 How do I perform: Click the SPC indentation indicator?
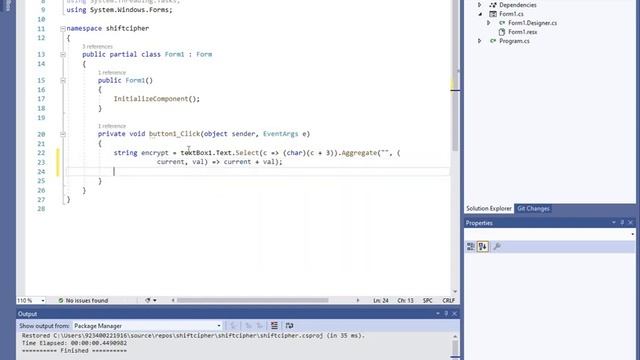click(427, 300)
